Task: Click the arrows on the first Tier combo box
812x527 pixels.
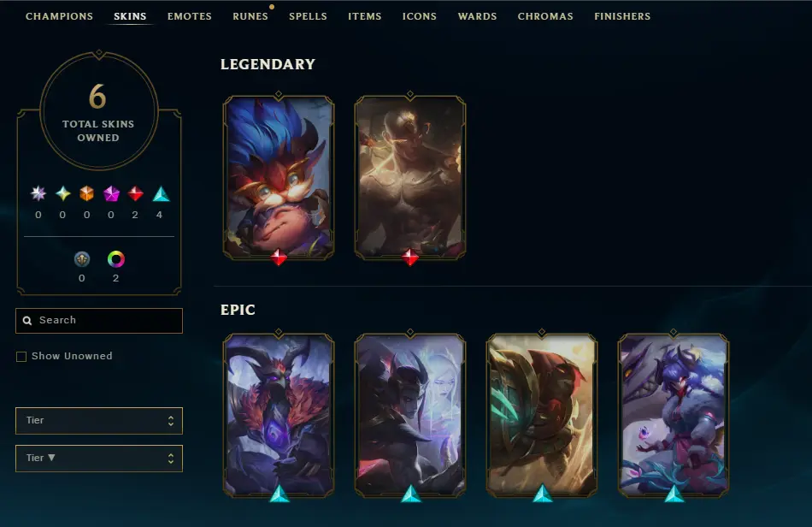Action: 171,421
